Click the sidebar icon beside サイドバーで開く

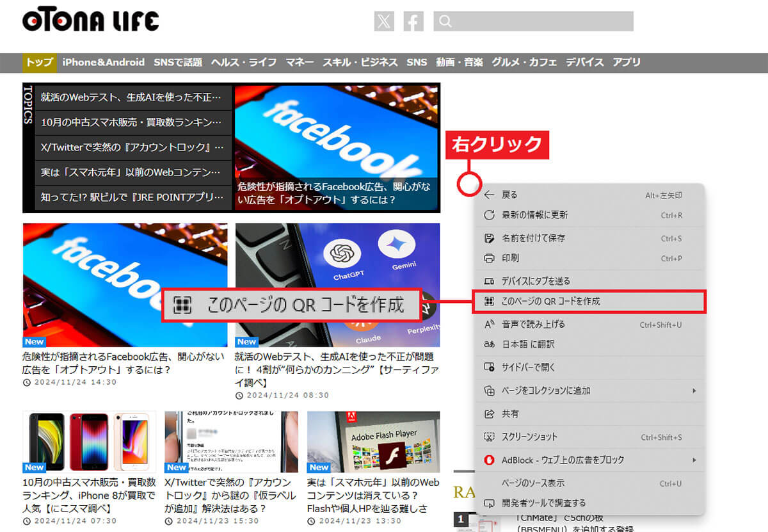[490, 367]
